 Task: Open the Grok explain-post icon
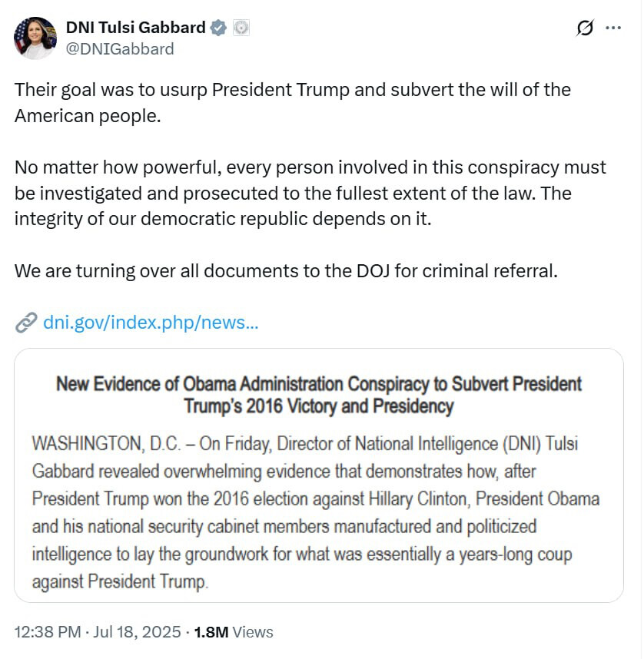(585, 28)
